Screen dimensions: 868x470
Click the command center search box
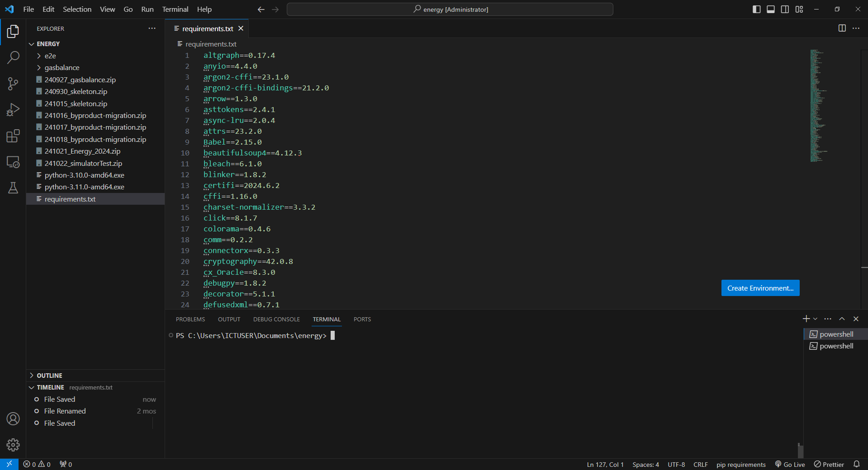click(450, 9)
